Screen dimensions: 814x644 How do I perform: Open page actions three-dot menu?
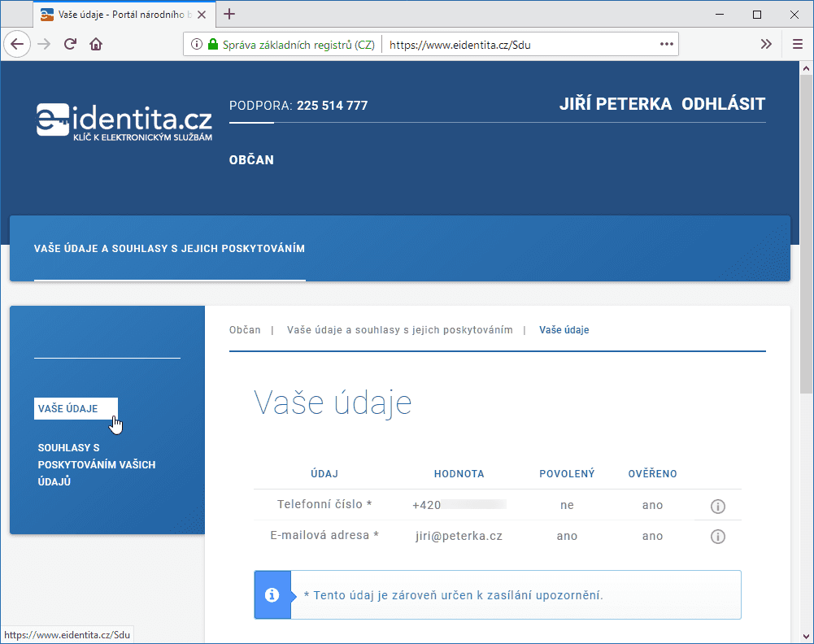coord(667,44)
